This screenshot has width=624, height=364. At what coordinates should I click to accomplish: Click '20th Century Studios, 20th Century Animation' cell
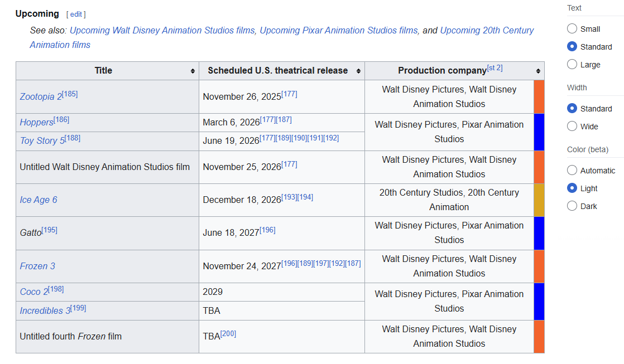click(449, 200)
